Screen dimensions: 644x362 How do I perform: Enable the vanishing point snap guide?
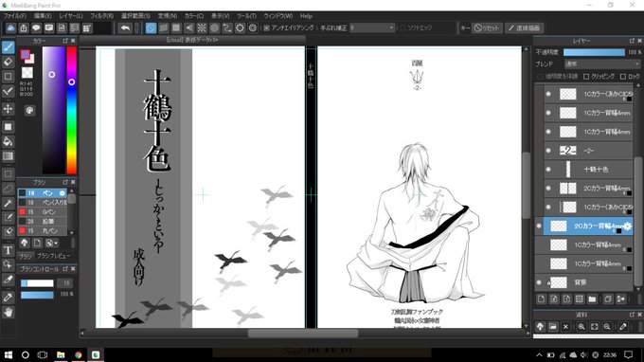(188, 27)
